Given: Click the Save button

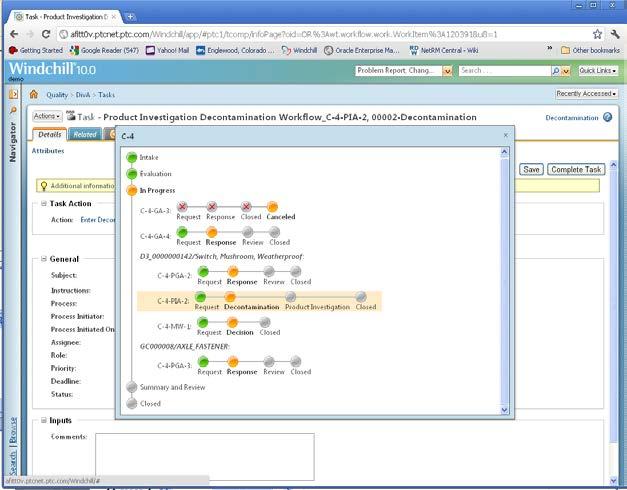Looking at the screenshot, I should [x=531, y=169].
